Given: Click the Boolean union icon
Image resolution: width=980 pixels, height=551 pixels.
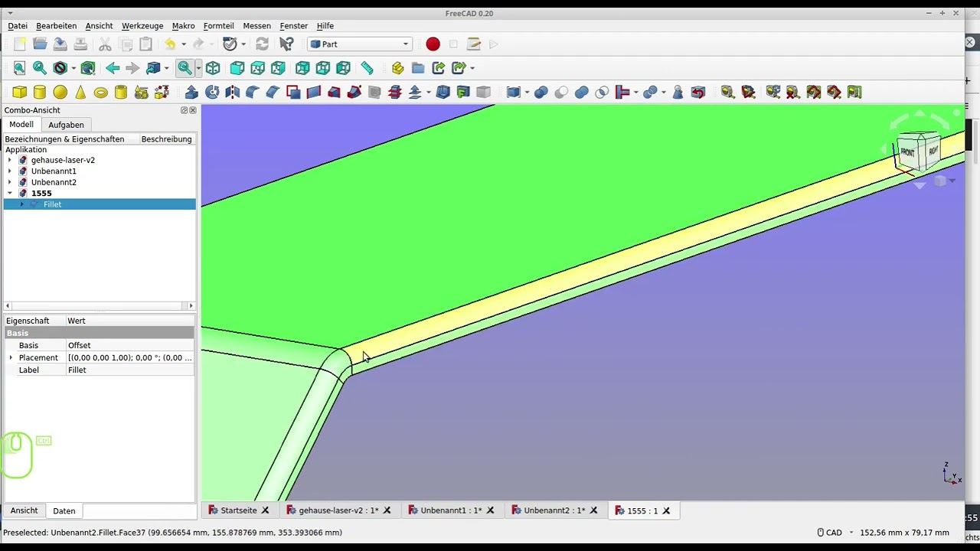Looking at the screenshot, I should [x=582, y=93].
